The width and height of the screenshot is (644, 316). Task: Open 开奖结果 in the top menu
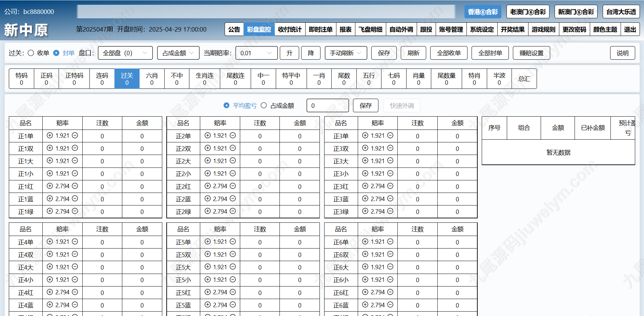513,29
